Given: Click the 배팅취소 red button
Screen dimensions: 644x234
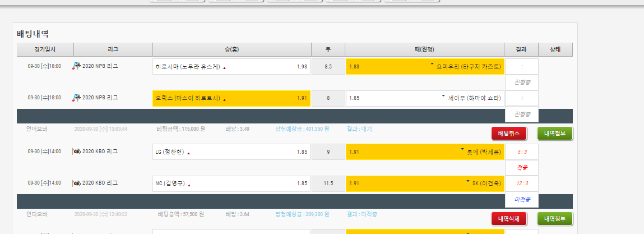Looking at the screenshot, I should (x=509, y=134).
